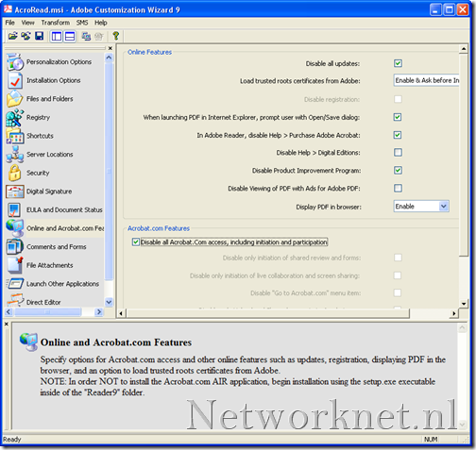Open the EULA and Document Status icon
This screenshot has height=450, width=476.
click(14, 209)
